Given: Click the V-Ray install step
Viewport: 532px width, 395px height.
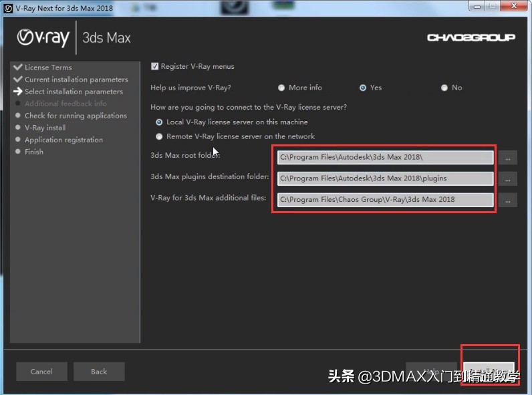Looking at the screenshot, I should tap(45, 128).
